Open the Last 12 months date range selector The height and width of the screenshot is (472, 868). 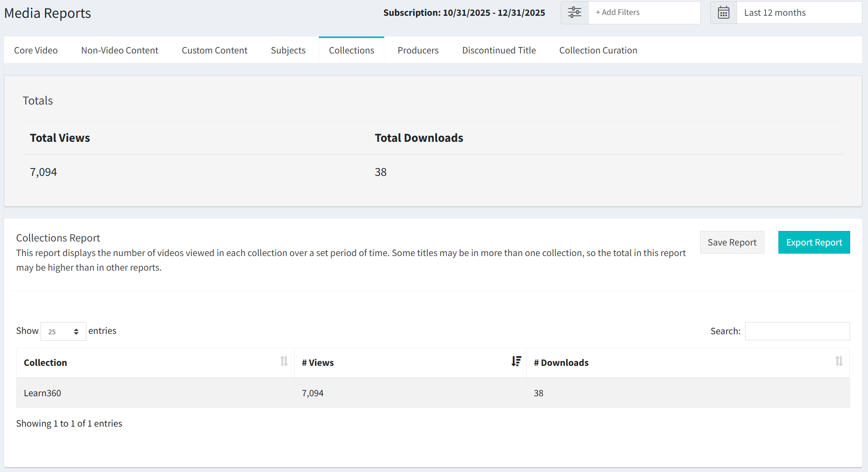click(798, 13)
